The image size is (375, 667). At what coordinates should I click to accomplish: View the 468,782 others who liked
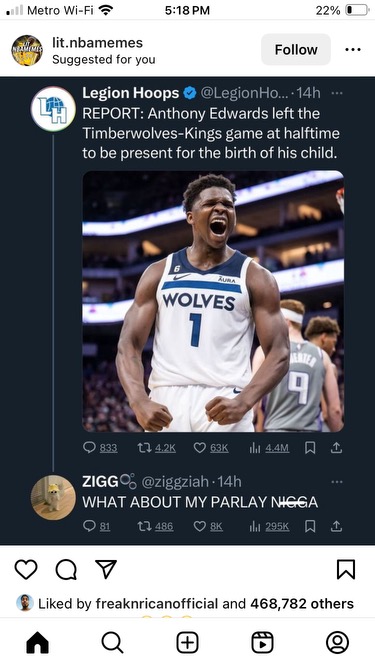pyautogui.click(x=302, y=604)
